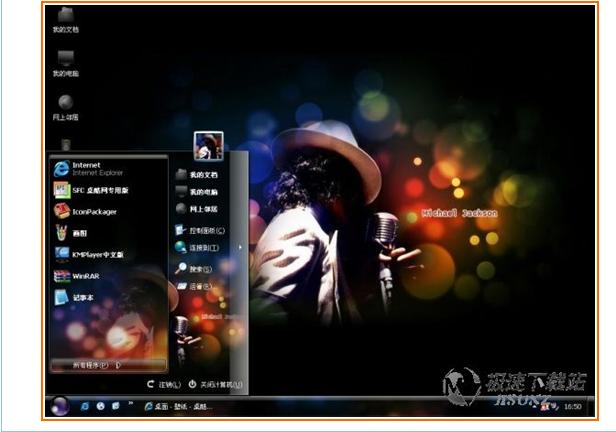Click the 16:50 taskbar clock
This screenshot has height=432, width=616.
[x=573, y=407]
